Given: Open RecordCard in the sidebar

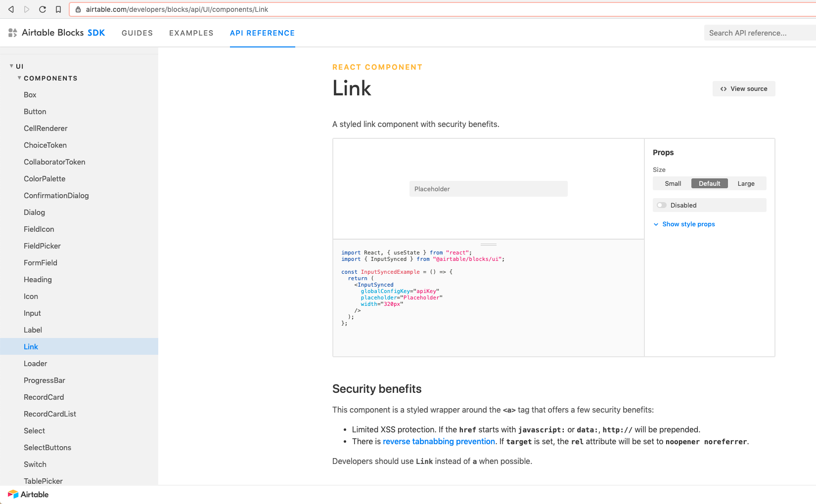Looking at the screenshot, I should [x=44, y=397].
